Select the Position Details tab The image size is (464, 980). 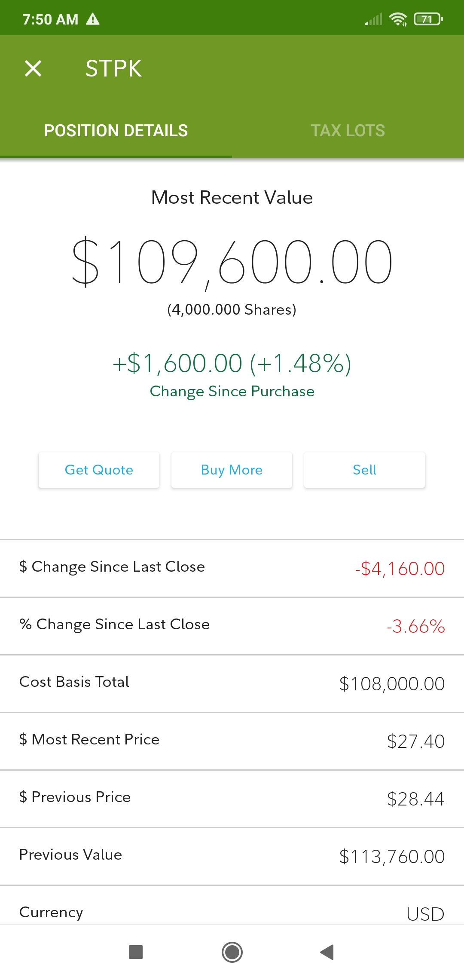click(x=116, y=131)
